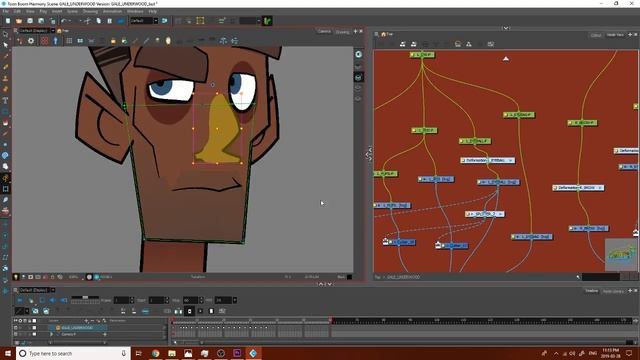Viewport: 640px width, 360px height.
Task: Expand the Camera-P layer in Timeline
Action: click(51, 334)
